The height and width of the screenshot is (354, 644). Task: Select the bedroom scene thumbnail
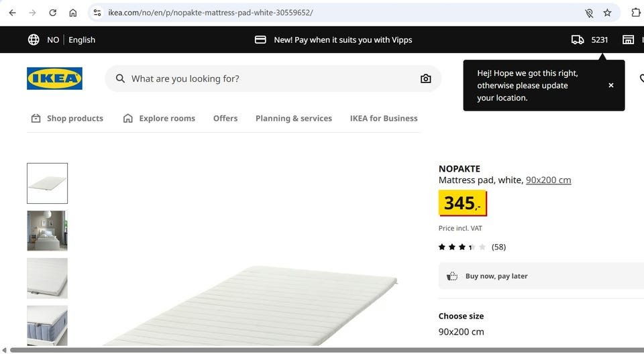click(47, 231)
